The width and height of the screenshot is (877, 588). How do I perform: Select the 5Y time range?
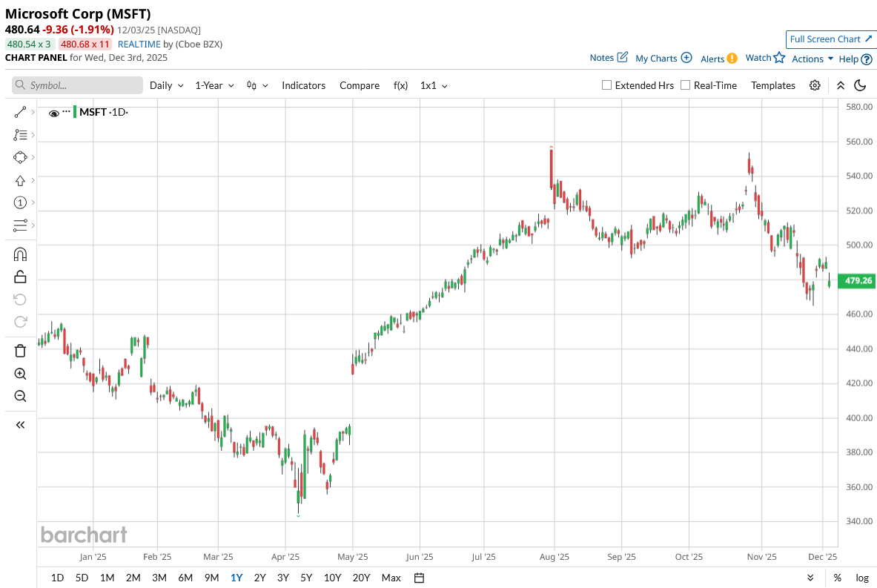tap(306, 578)
